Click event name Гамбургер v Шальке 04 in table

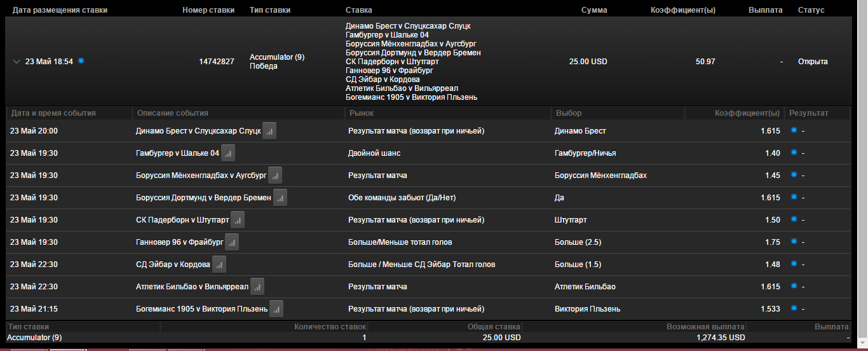pos(177,153)
